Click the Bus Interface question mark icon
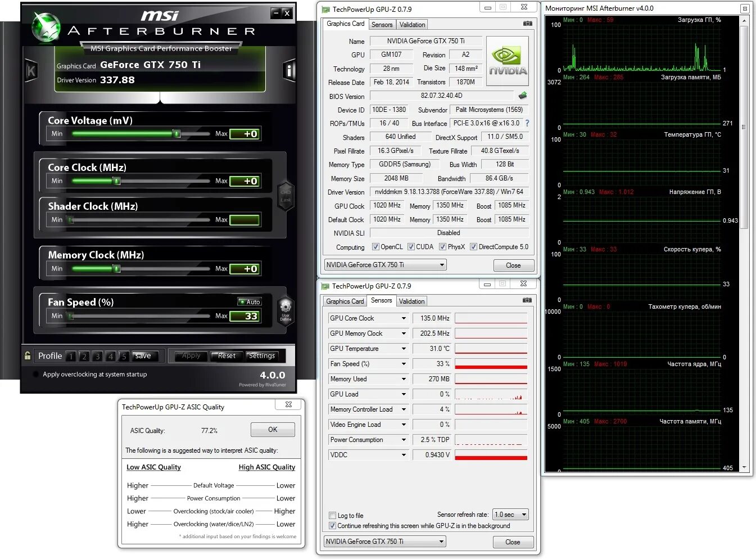 point(527,123)
